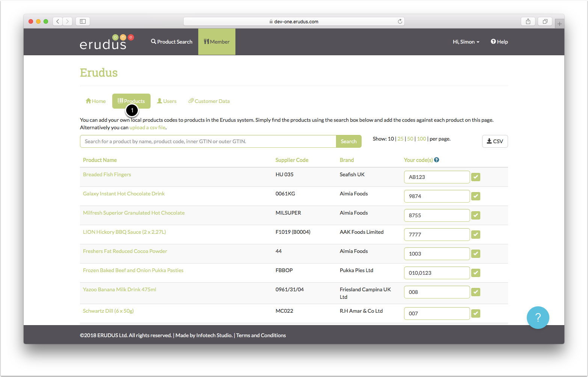The image size is (588, 377).
Task: Edit code field containing 8755
Action: (x=437, y=215)
